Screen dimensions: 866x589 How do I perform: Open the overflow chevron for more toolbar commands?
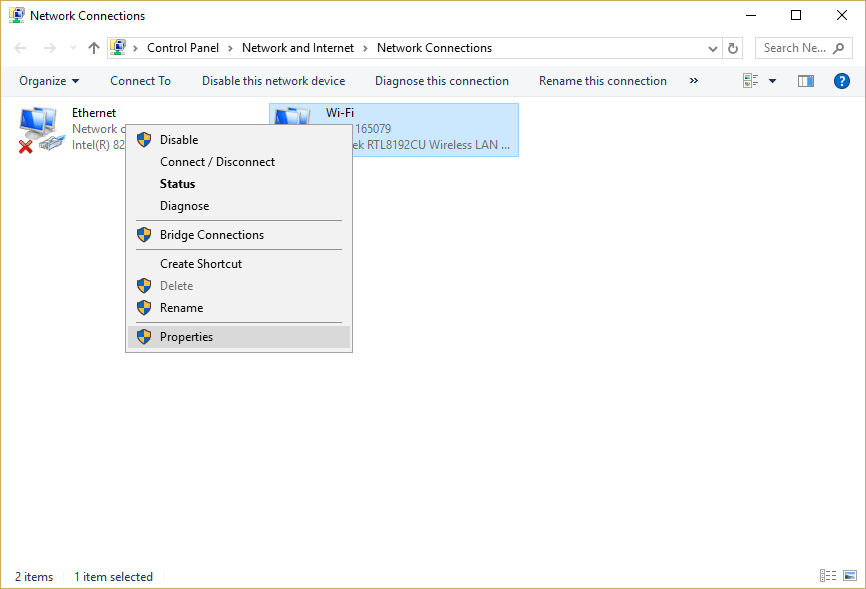(x=693, y=80)
